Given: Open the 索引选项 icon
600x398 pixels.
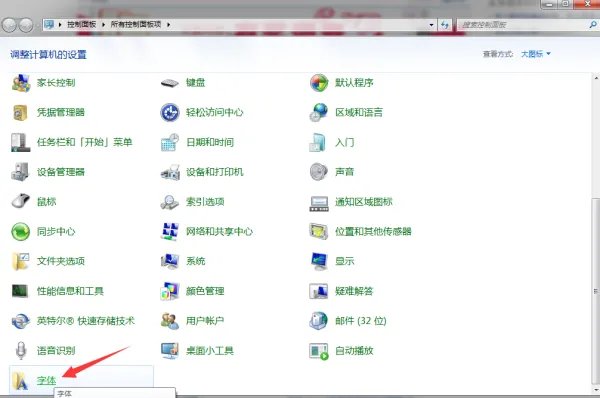Looking at the screenshot, I should (170, 201).
